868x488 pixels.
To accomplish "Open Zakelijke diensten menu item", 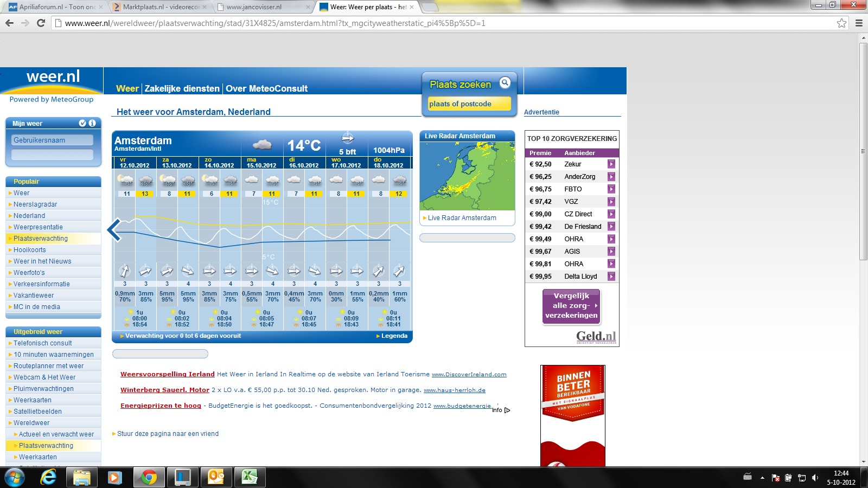I will click(182, 88).
